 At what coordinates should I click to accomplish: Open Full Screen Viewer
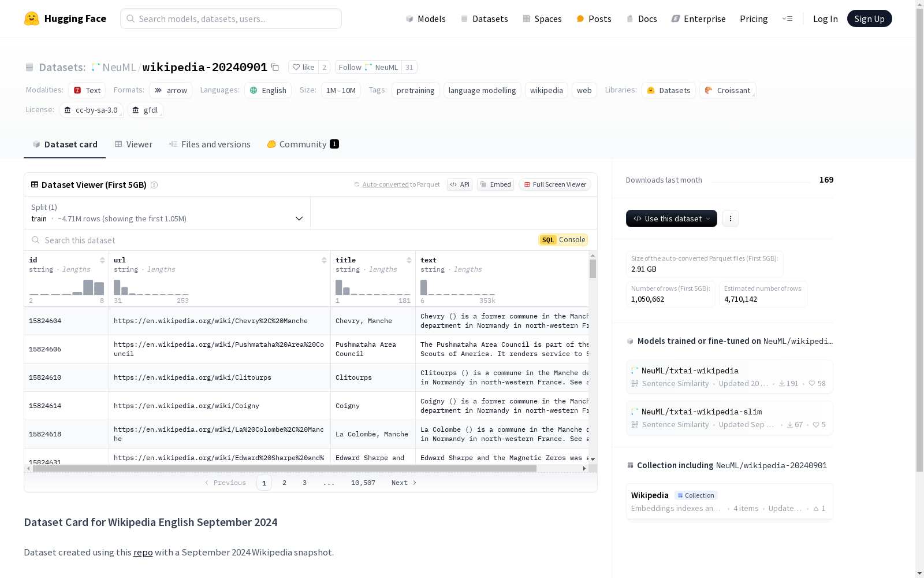point(555,184)
